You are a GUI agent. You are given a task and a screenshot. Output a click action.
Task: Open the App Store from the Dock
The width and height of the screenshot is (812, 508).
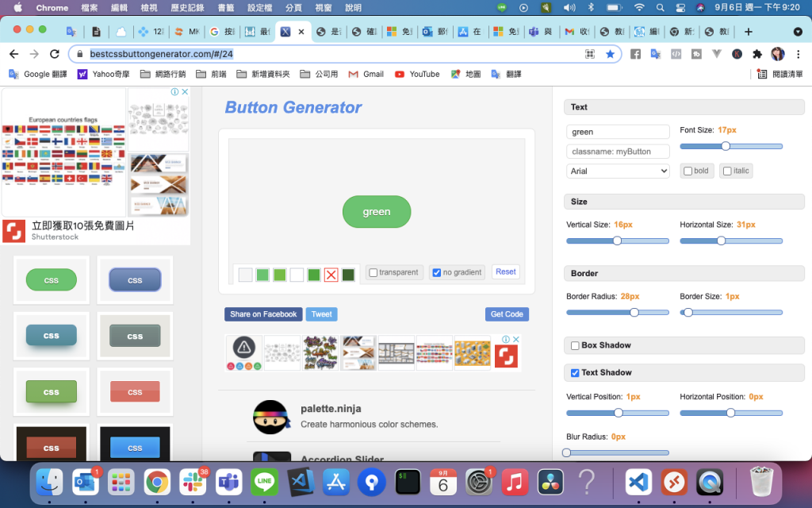coord(336,482)
